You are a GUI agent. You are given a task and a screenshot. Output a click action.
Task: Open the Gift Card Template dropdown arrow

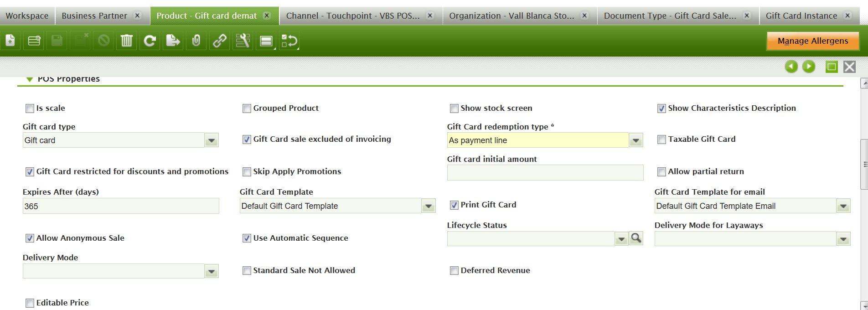point(428,206)
